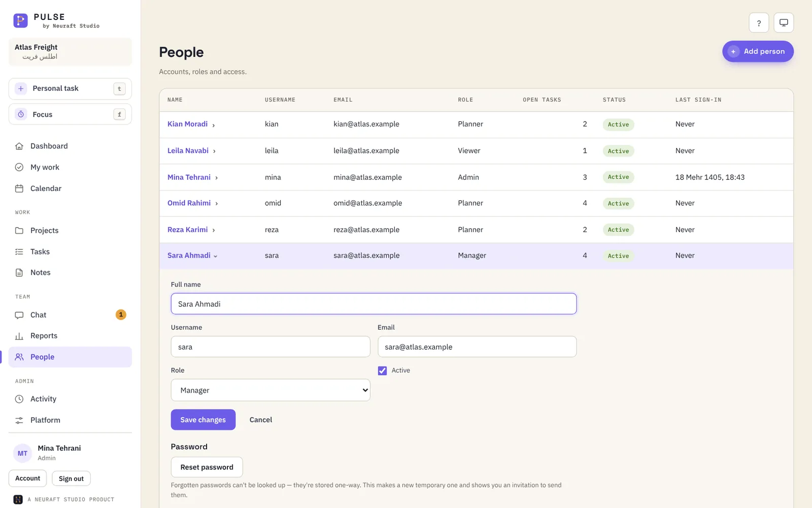Viewport: 812px width, 508px height.
Task: Expand the Omid Rahimi row chevron
Action: [217, 204]
